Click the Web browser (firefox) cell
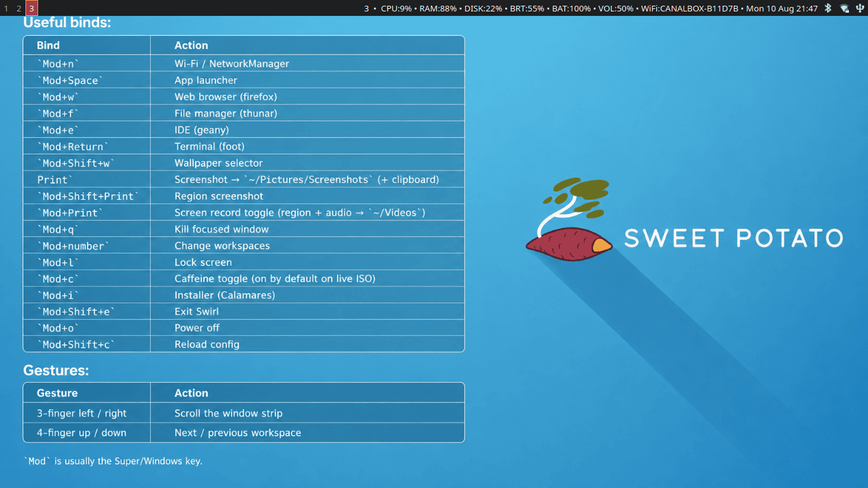868x488 pixels. pyautogui.click(x=307, y=97)
